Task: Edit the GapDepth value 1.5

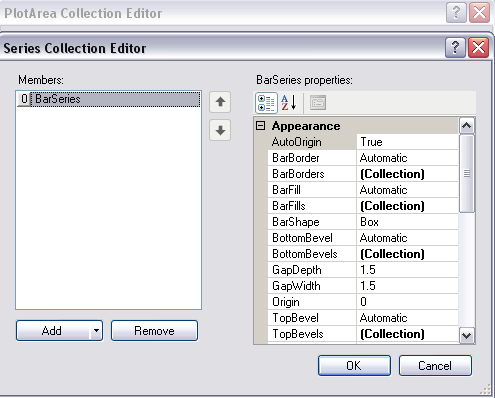Action: tap(408, 270)
